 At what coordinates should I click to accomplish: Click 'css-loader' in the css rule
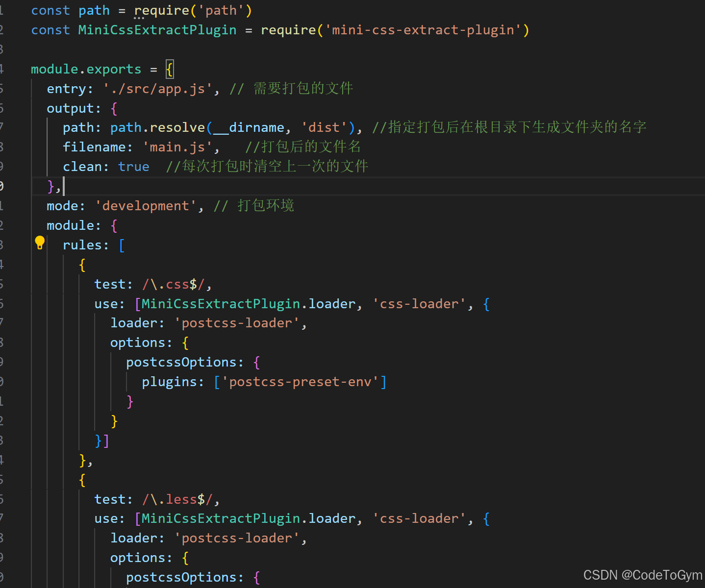[x=419, y=304]
